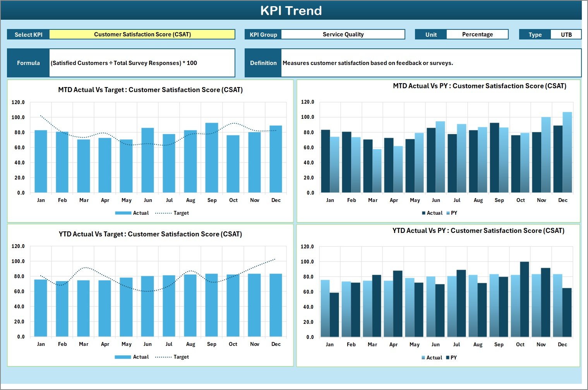This screenshot has height=390, width=588.
Task: Click Actual legend swatch in YTD PY chart
Action: (423, 358)
